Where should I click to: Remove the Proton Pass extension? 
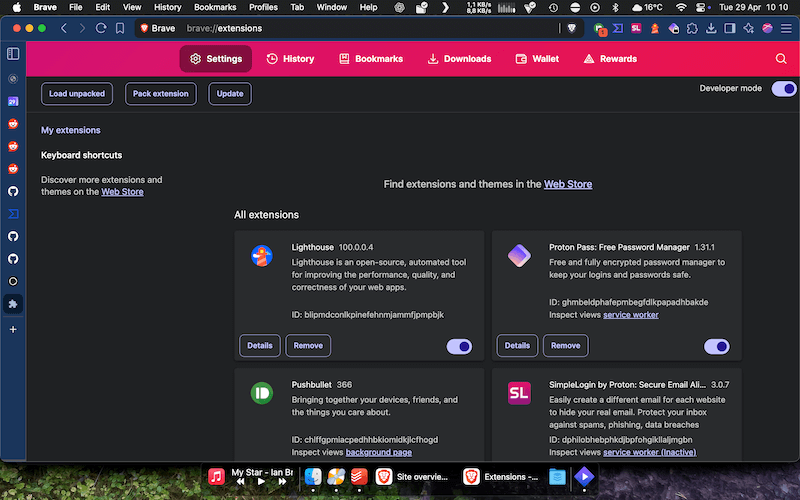(566, 345)
